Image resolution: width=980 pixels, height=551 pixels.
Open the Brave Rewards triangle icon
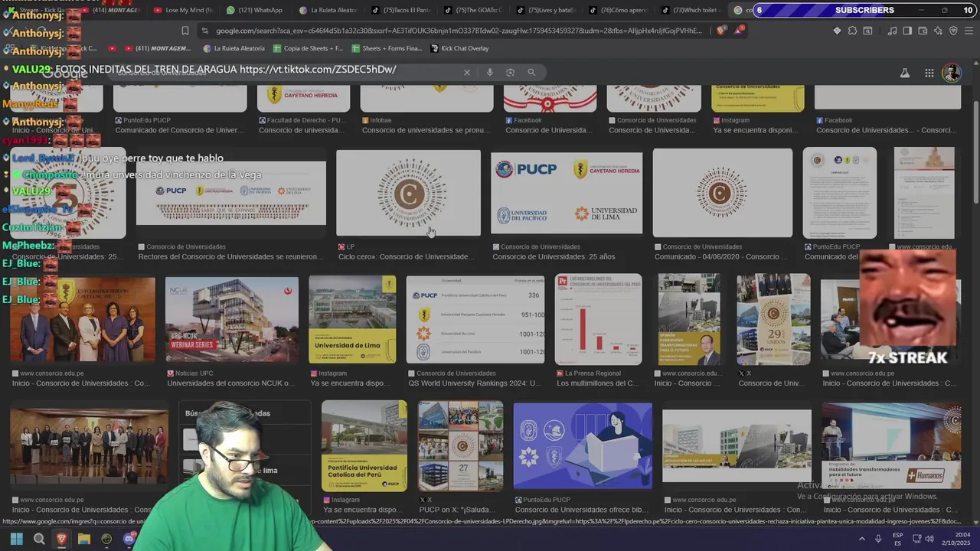coord(739,31)
